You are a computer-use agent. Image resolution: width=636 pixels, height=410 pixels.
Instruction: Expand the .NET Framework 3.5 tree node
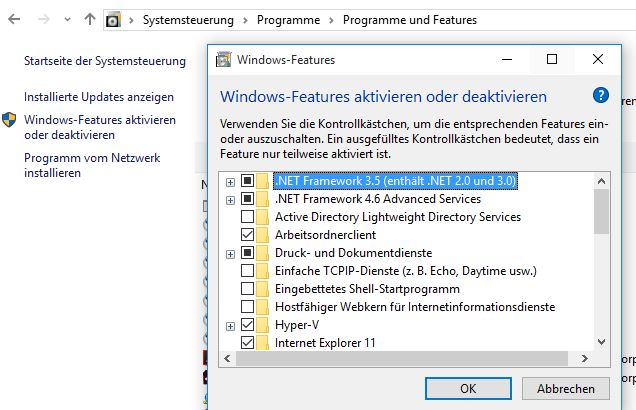(230, 182)
